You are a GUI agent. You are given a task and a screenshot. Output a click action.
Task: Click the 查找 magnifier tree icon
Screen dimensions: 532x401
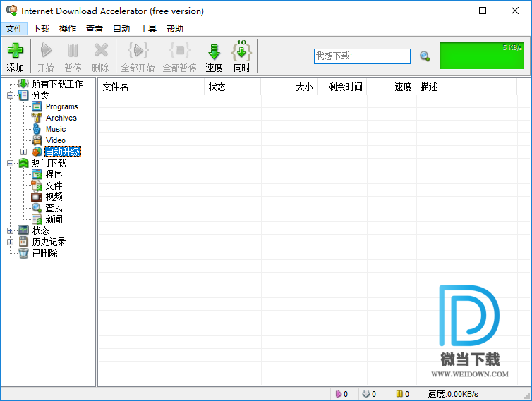[x=37, y=208]
